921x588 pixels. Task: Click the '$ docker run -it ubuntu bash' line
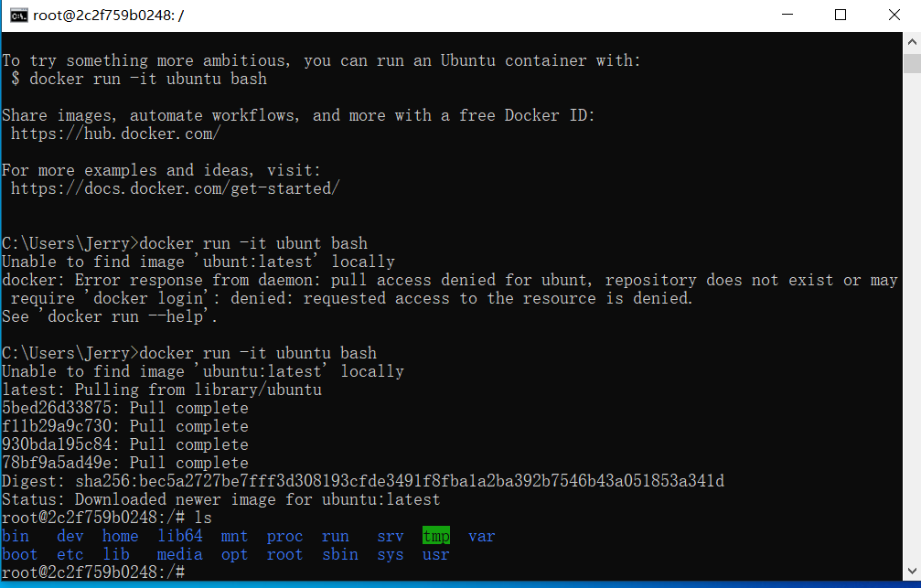(x=139, y=79)
